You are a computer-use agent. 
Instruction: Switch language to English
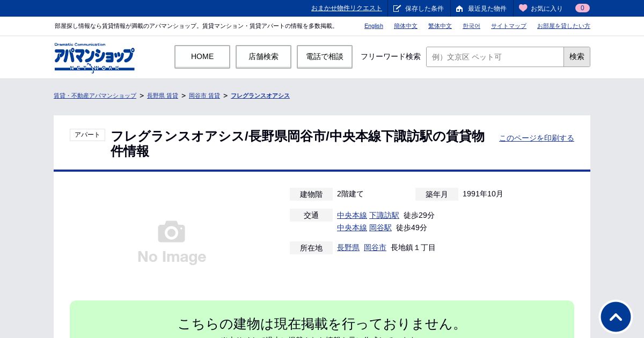[374, 26]
